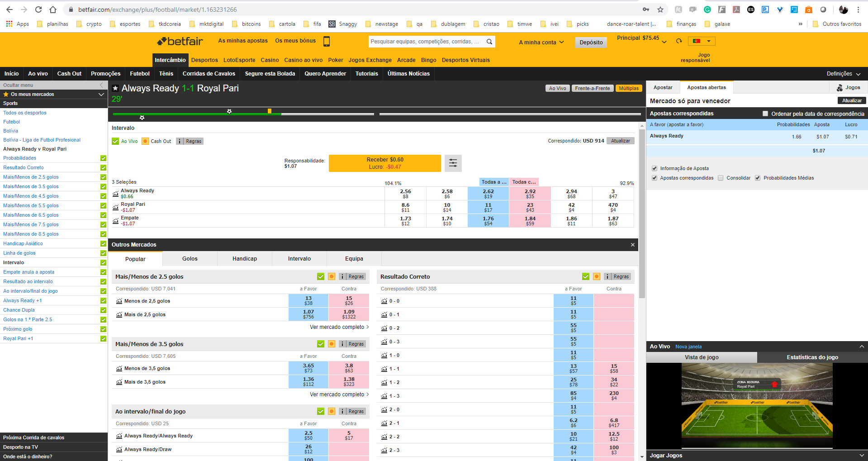Switch to Apostar tab
Screen dimensions: 868x461
click(663, 87)
